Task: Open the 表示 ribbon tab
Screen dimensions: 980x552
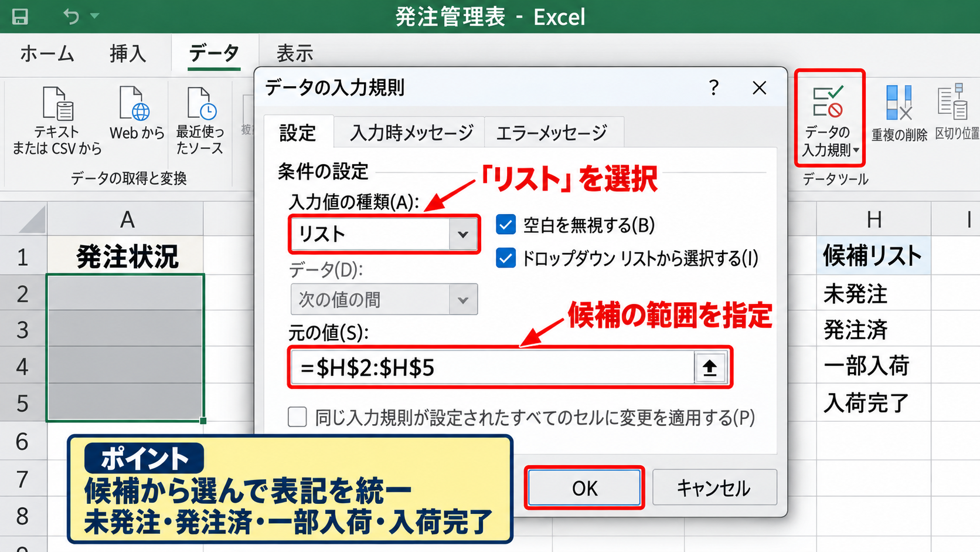Action: pyautogui.click(x=295, y=53)
